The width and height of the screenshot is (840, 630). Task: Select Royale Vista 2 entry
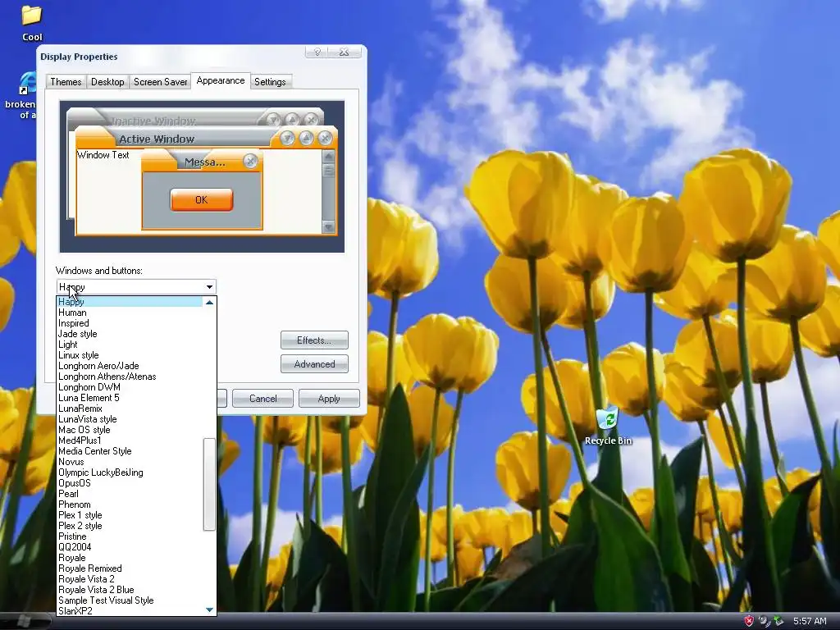coord(130,579)
